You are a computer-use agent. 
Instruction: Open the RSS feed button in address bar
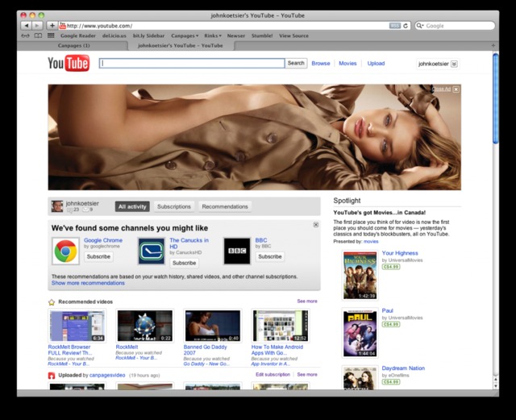394,26
